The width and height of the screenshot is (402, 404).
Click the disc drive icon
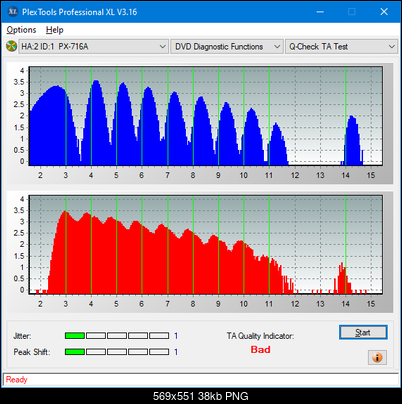click(x=11, y=46)
